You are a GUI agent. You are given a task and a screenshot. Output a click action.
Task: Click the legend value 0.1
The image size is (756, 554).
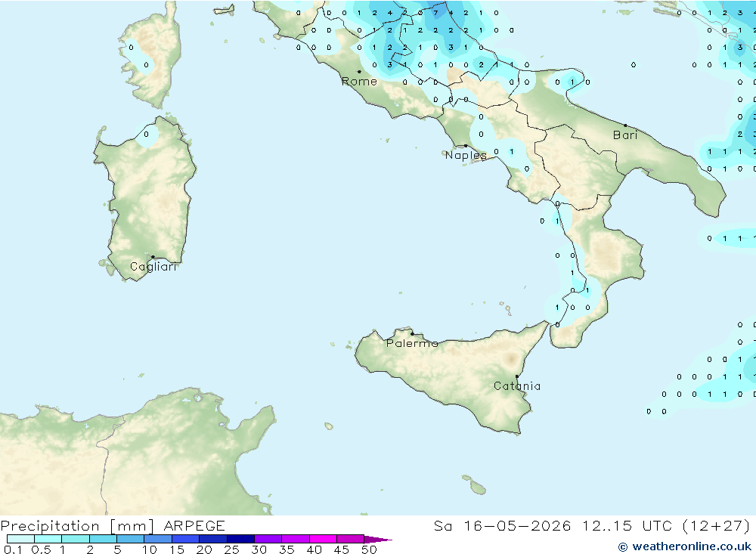(x=13, y=549)
